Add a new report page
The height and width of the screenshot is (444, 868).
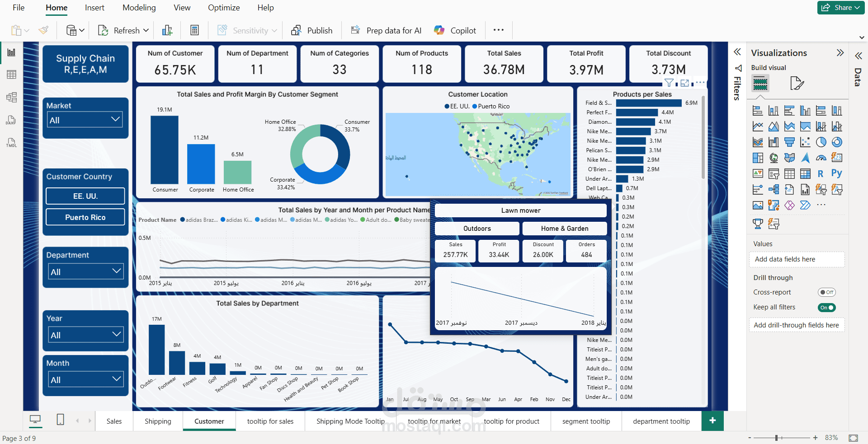click(x=712, y=421)
